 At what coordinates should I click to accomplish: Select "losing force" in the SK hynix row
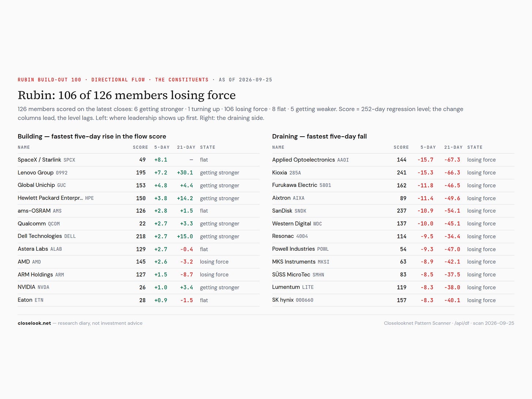click(482, 300)
